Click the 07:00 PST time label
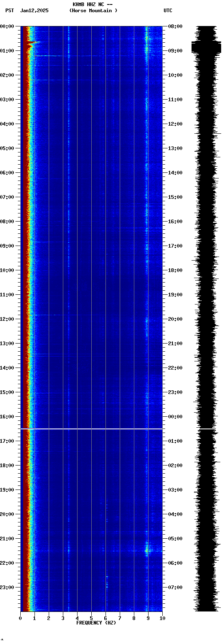The image size is (224, 644). [x=7, y=197]
